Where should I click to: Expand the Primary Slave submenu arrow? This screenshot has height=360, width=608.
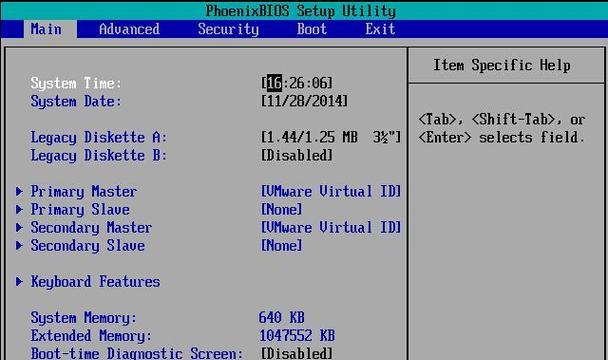19,209
